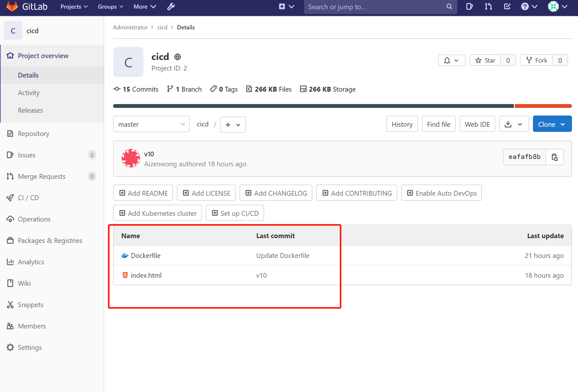This screenshot has width=578, height=392.
Task: Click Add Kubernetes cluster
Action: [x=157, y=213]
